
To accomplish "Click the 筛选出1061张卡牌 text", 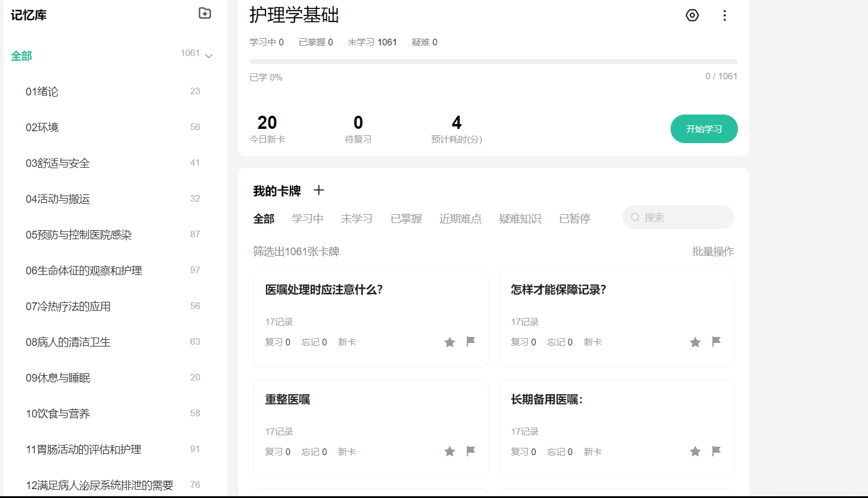I will click(296, 252).
